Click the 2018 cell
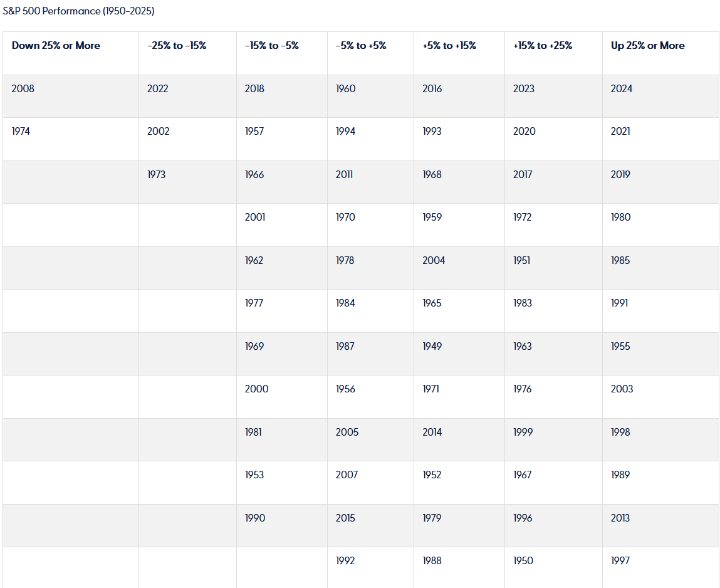Screen dimensions: 720x588 (x=254, y=89)
